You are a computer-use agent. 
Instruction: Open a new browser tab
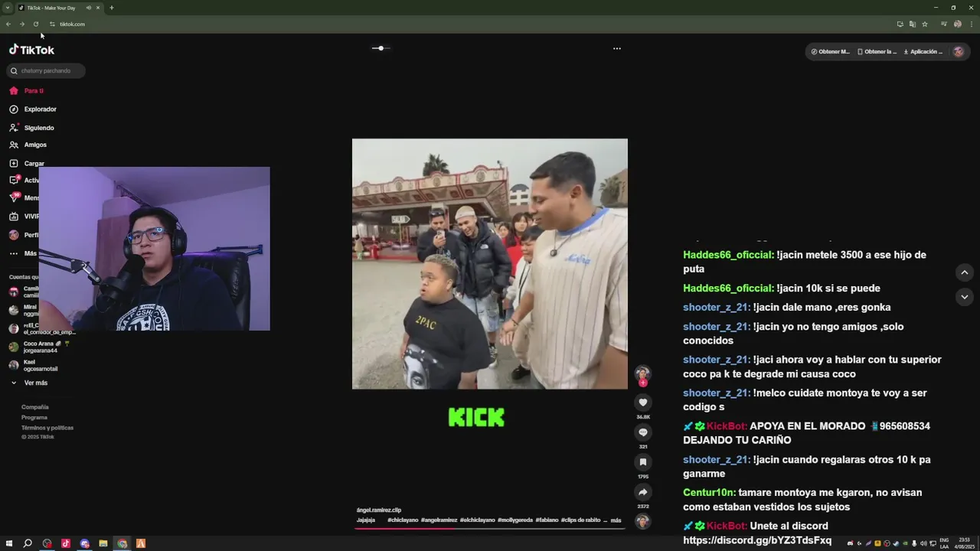[x=112, y=8]
